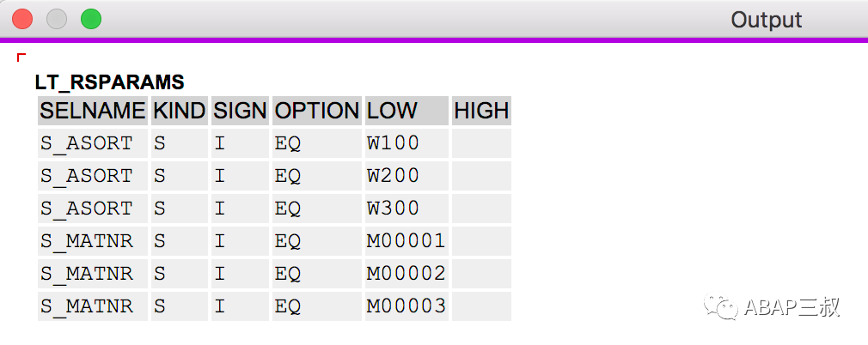Click the cell containing M00001

point(406,241)
